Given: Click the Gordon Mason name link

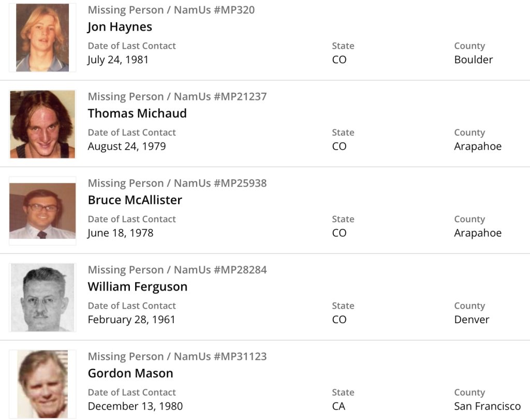Looking at the screenshot, I should tap(130, 373).
